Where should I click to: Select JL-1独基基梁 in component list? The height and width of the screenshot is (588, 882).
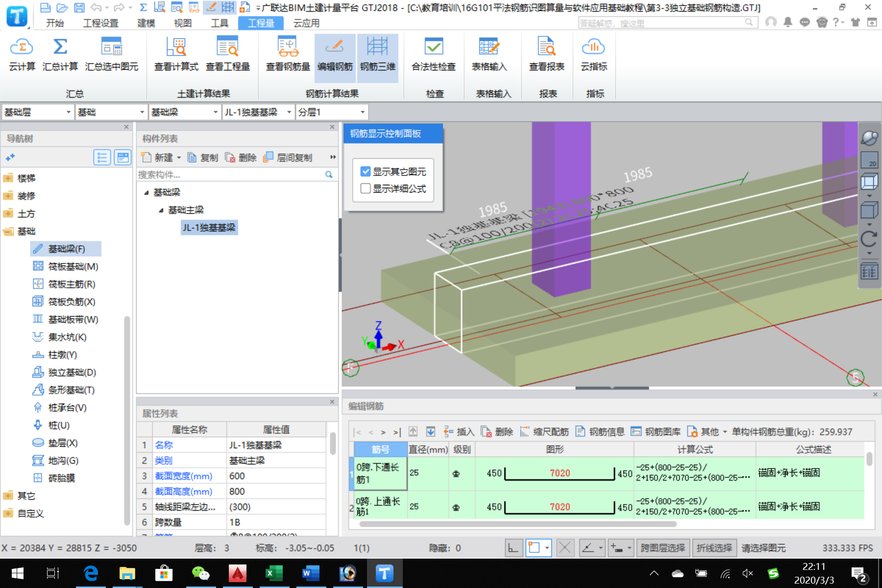coord(209,227)
